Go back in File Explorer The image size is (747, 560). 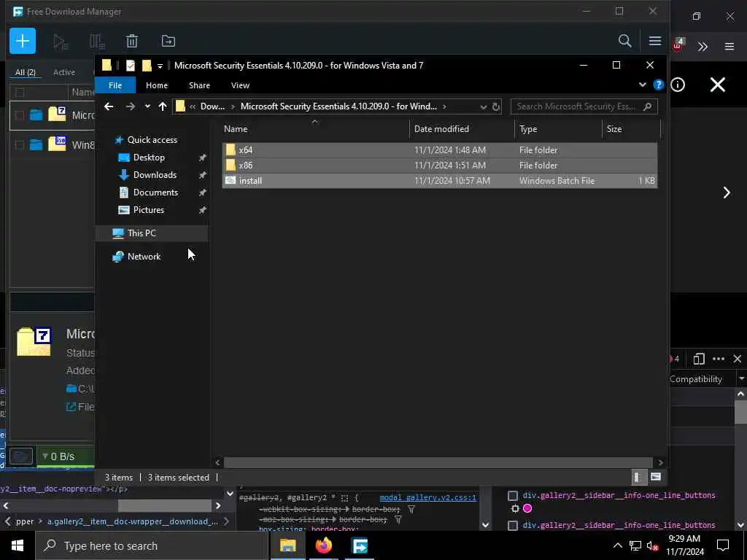(x=109, y=106)
